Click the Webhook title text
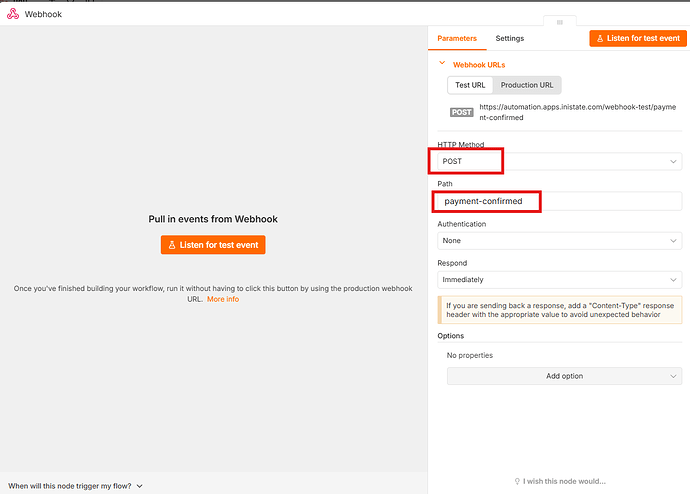This screenshot has width=690, height=494. [x=43, y=14]
